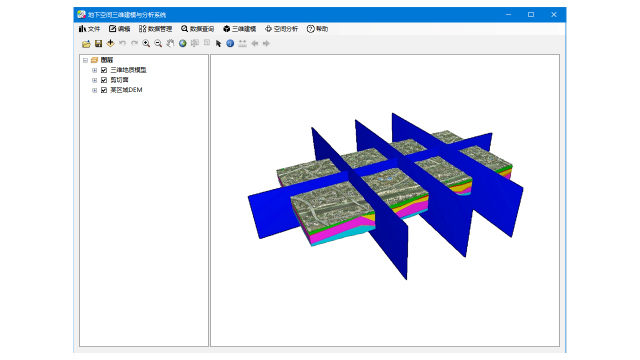Open the 数据查询 menu
Viewport: 640px width, 360px height.
[198, 29]
